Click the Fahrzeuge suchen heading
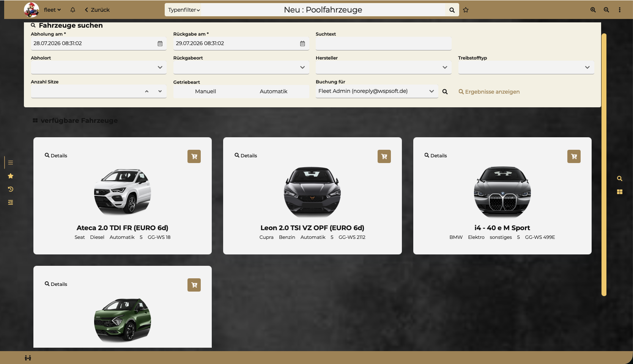This screenshot has width=633, height=364. tap(71, 25)
